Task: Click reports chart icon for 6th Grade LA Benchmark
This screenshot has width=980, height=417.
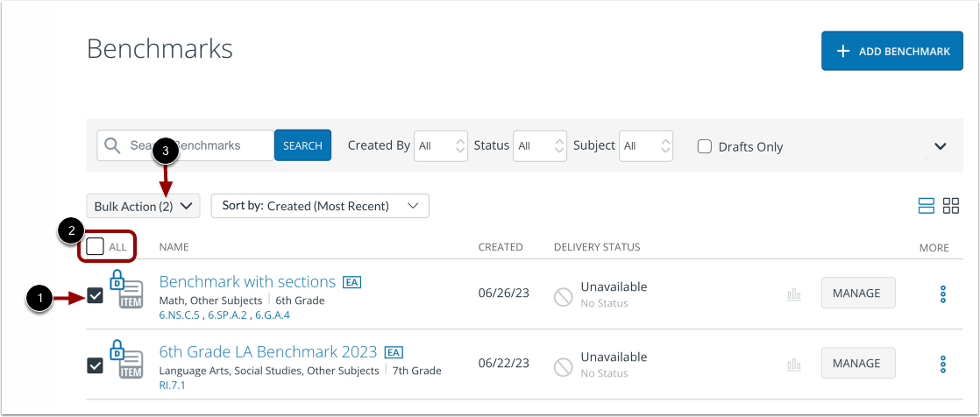Action: pyautogui.click(x=794, y=364)
